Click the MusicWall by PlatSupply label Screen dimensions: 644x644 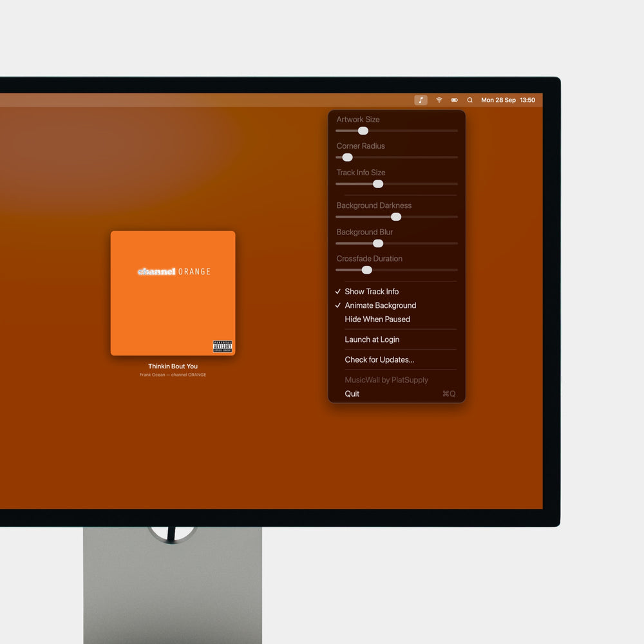pyautogui.click(x=386, y=380)
